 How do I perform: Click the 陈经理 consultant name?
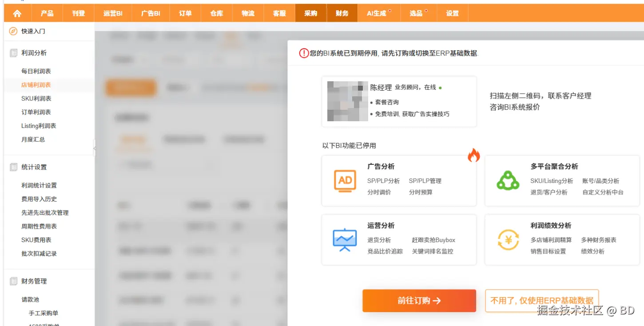[381, 88]
